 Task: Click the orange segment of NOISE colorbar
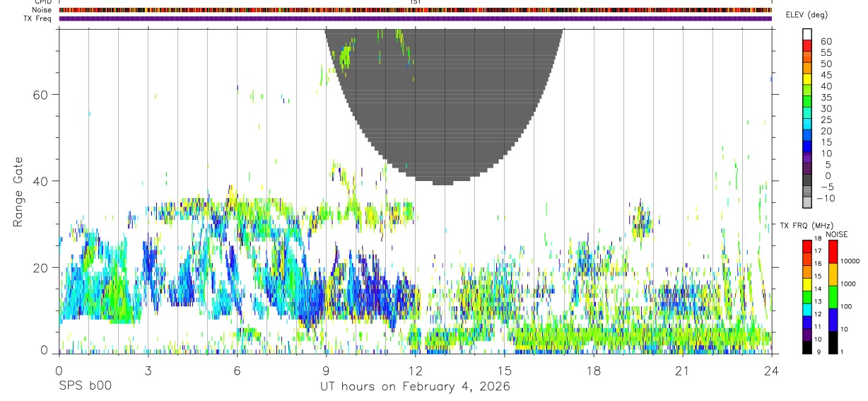click(x=833, y=274)
